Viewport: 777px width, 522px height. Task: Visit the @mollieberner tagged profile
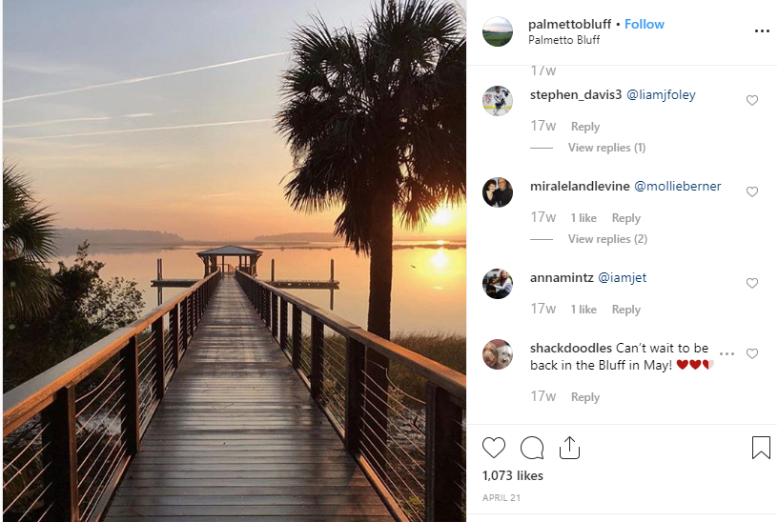[677, 186]
